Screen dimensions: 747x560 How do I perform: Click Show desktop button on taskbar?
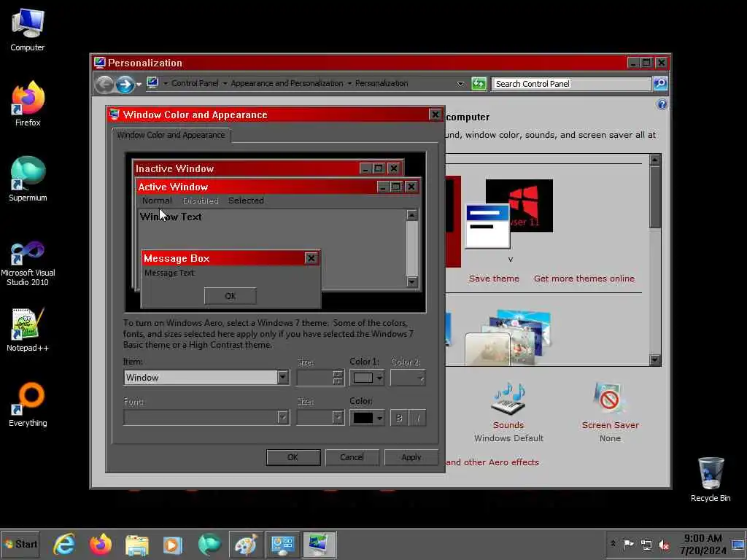(x=739, y=544)
